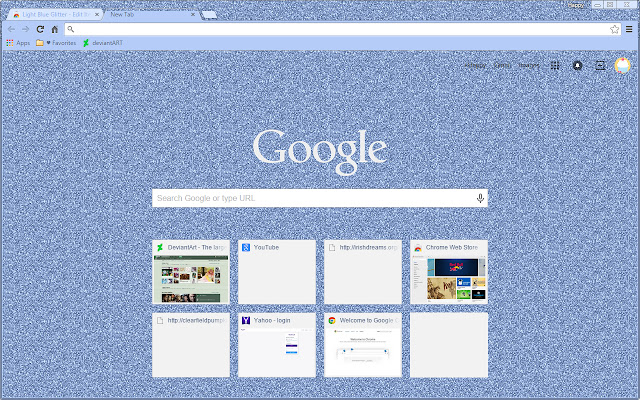Open the Favorites bookmark folder
Screen dimensions: 640x400
[56, 42]
